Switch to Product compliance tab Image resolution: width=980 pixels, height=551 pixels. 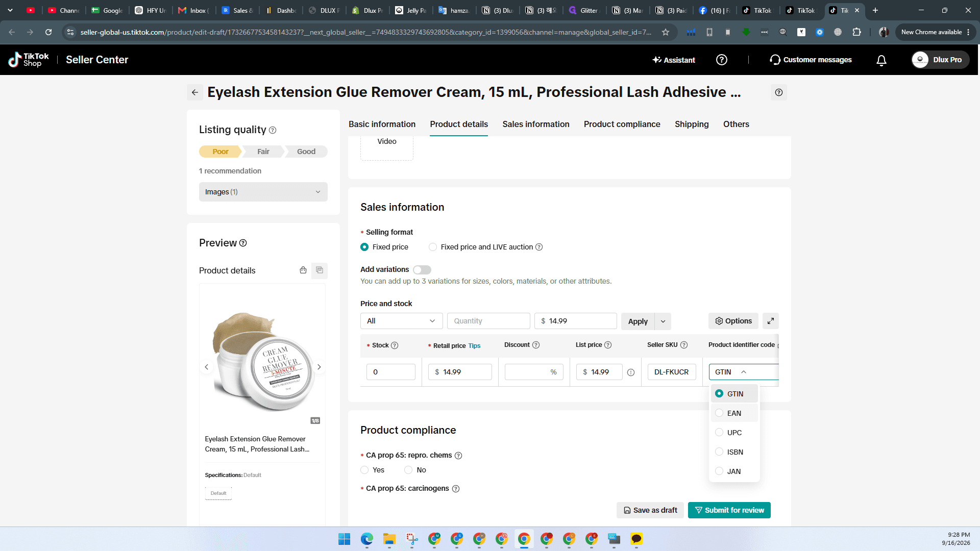[622, 124]
